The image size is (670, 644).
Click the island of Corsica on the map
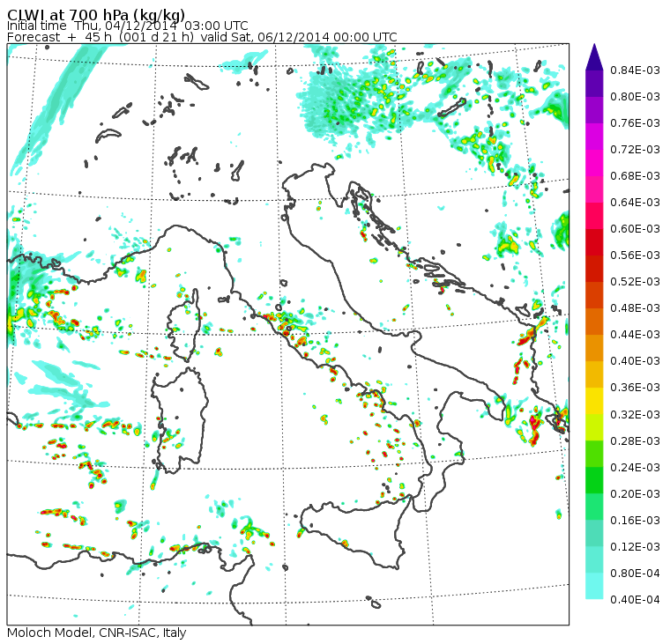(x=182, y=327)
